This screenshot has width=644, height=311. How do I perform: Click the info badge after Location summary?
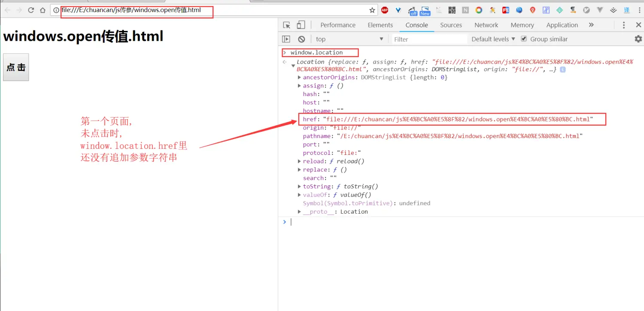click(562, 69)
